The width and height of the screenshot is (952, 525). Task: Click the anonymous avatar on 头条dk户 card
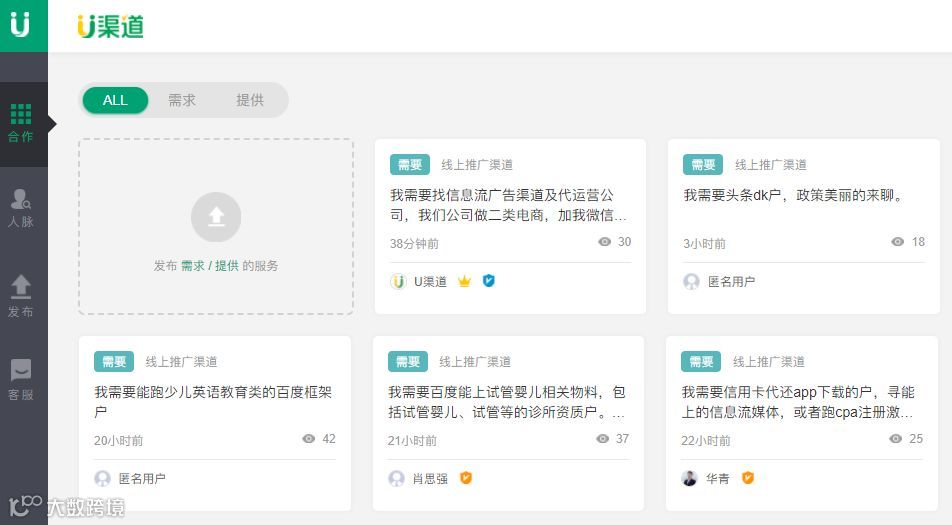[692, 282]
